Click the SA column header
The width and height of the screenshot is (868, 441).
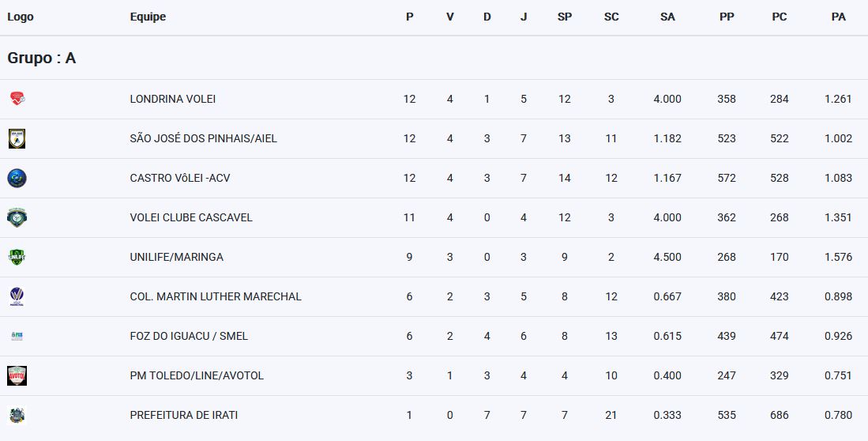pyautogui.click(x=667, y=17)
